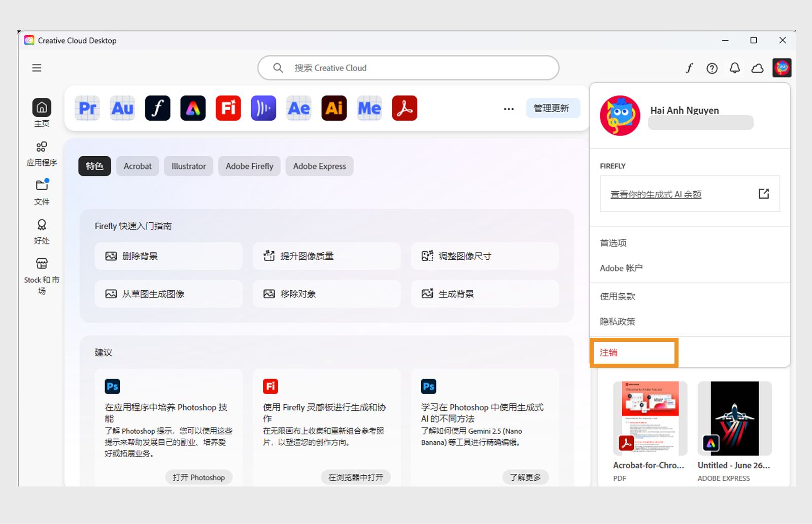Open 文件 in the sidebar
Image resolution: width=812 pixels, height=524 pixels.
[x=42, y=192]
